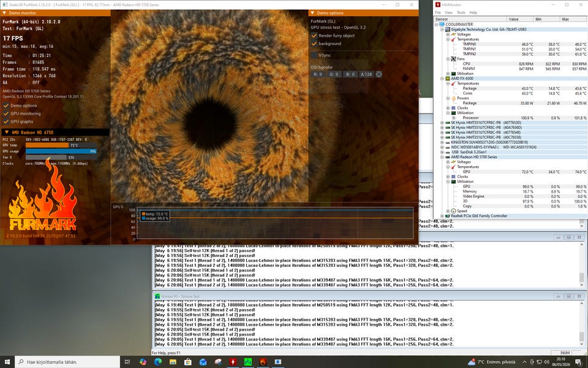Screen dimensions: 588x368
Task: Open Task View on the taskbar
Action: (x=127, y=362)
